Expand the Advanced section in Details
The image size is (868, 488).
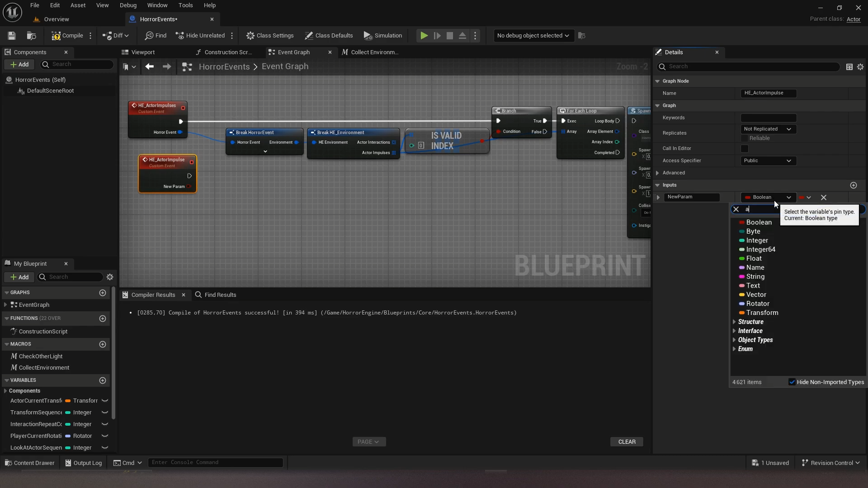click(657, 173)
